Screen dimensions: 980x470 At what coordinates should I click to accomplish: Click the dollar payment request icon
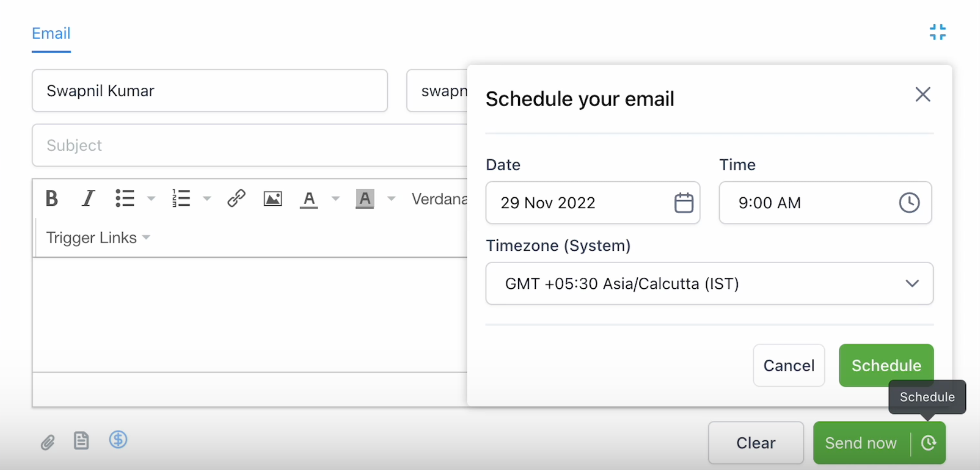coord(118,440)
